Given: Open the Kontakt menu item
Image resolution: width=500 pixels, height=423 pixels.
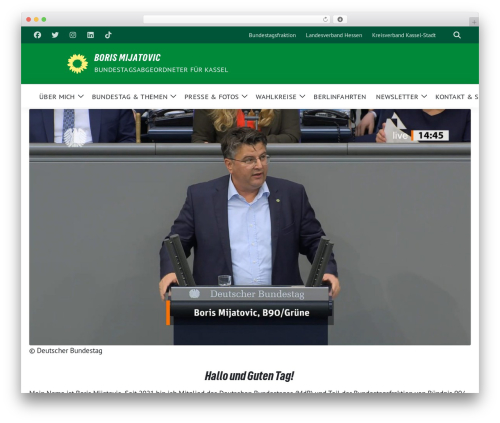Looking at the screenshot, I should click(x=457, y=97).
